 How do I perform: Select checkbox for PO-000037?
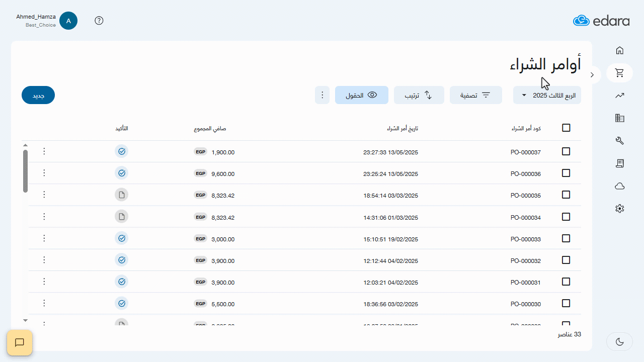point(566,151)
